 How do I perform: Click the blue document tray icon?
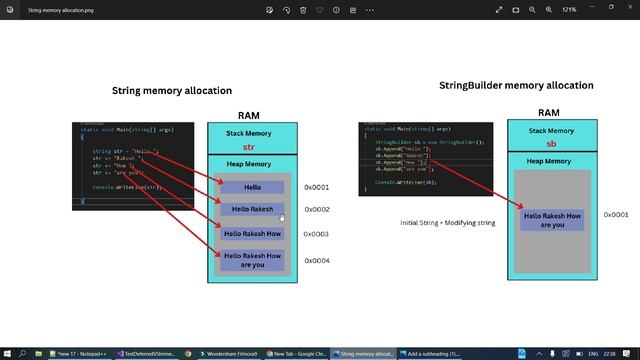click(522, 353)
